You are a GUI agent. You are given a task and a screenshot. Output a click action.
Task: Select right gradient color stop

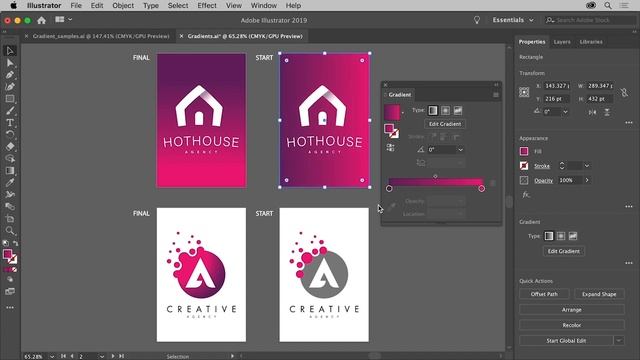point(482,189)
